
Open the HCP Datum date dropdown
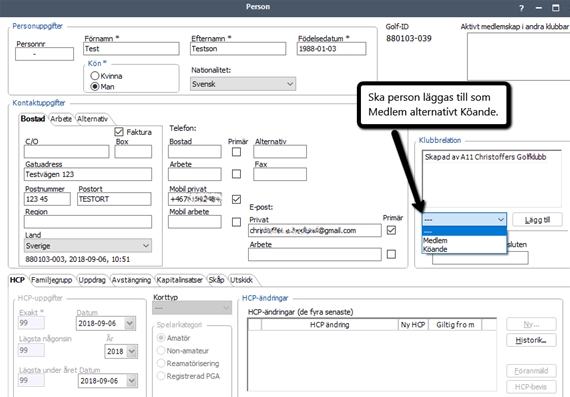tap(130, 323)
